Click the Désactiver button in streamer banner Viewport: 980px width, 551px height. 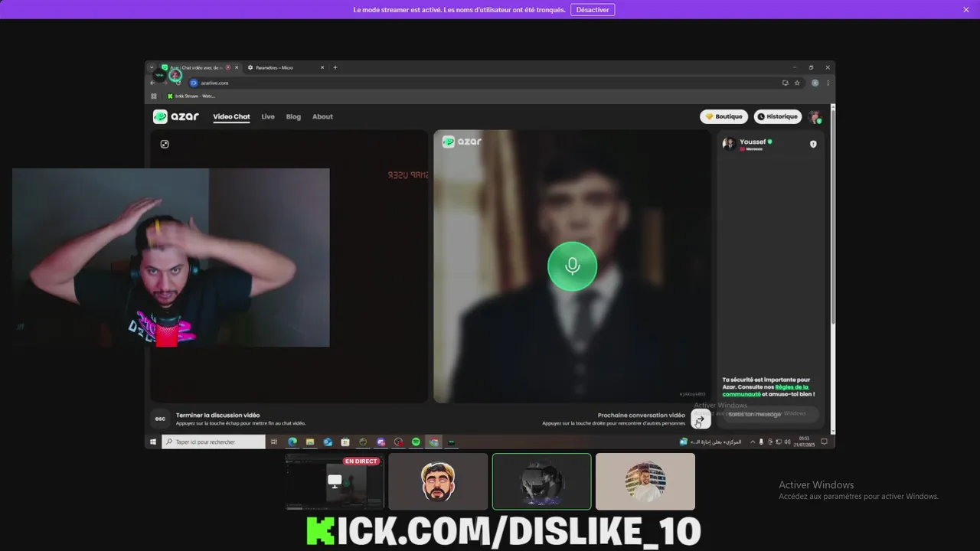593,9
